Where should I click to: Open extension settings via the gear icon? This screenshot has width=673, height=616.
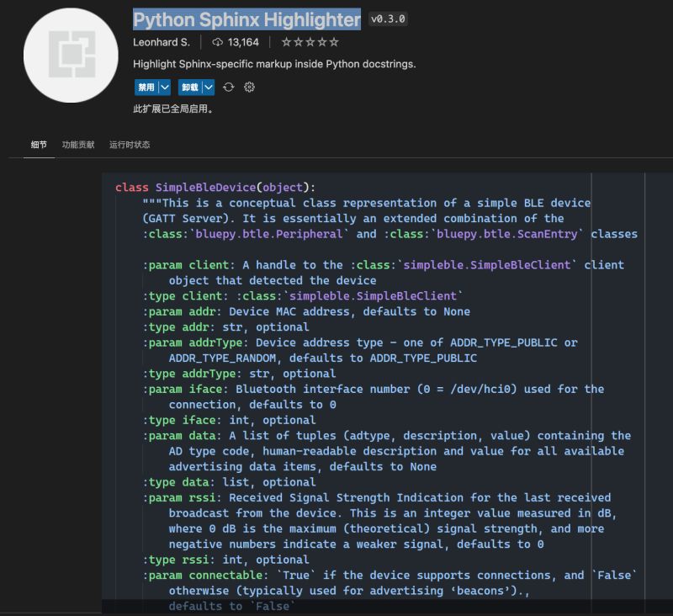click(249, 87)
